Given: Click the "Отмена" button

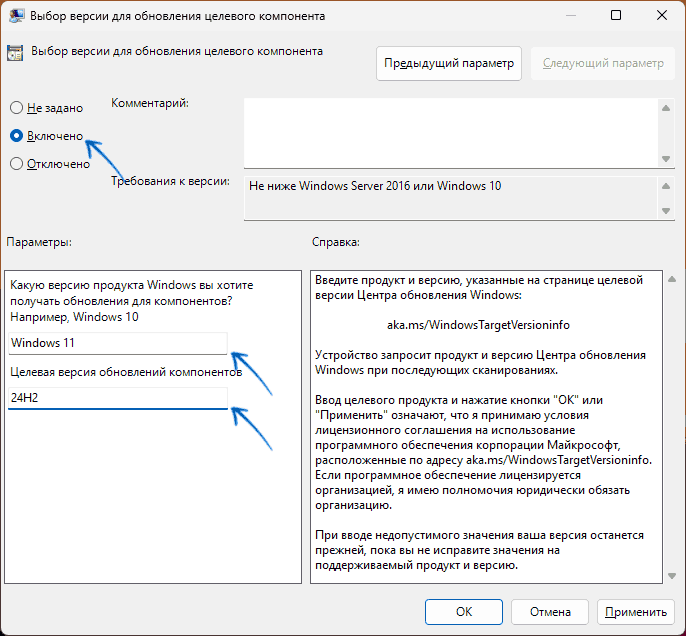Looking at the screenshot, I should coord(550,612).
